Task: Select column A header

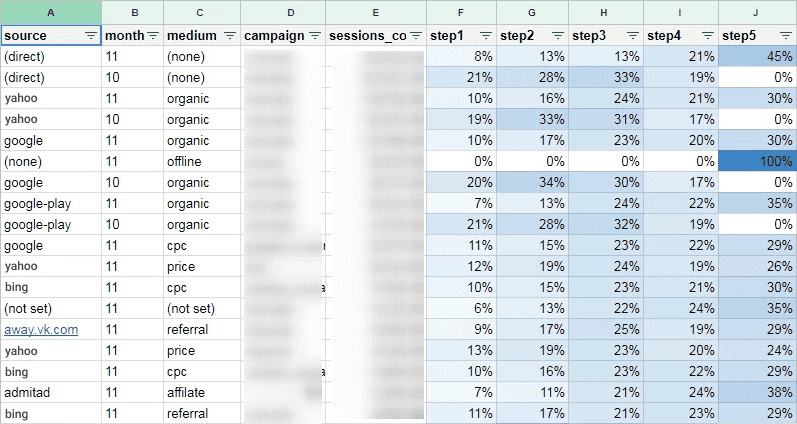Action: point(51,12)
